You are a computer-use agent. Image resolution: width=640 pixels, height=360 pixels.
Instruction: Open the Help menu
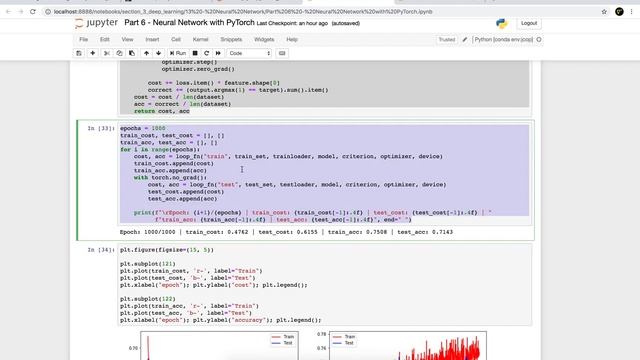292,40
